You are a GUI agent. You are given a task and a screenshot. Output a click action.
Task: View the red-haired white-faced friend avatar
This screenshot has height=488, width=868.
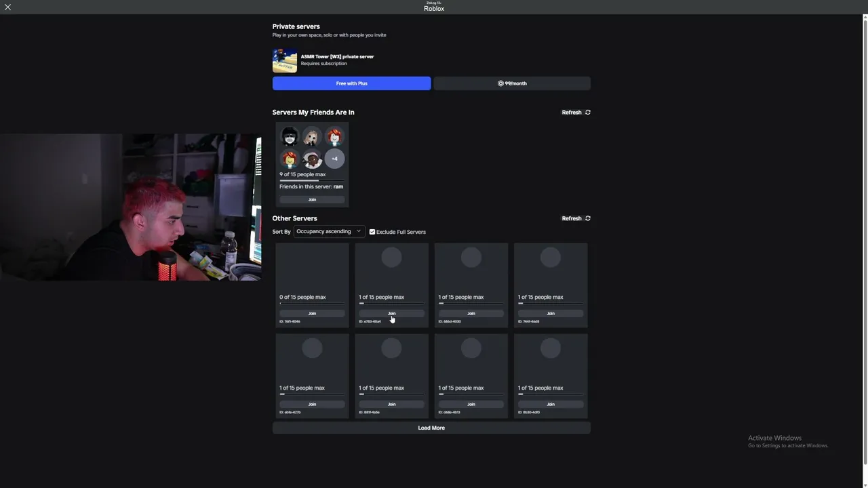tap(334, 136)
